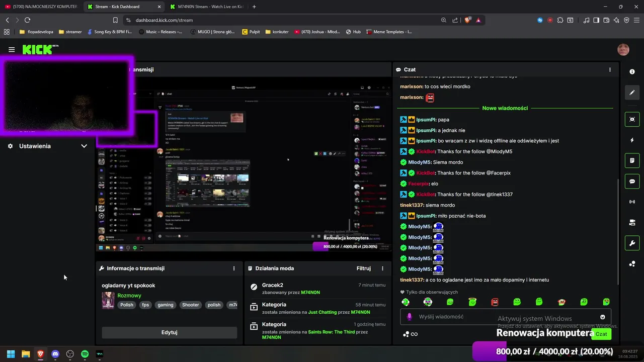Open the emoji picker in message box

coord(602,317)
